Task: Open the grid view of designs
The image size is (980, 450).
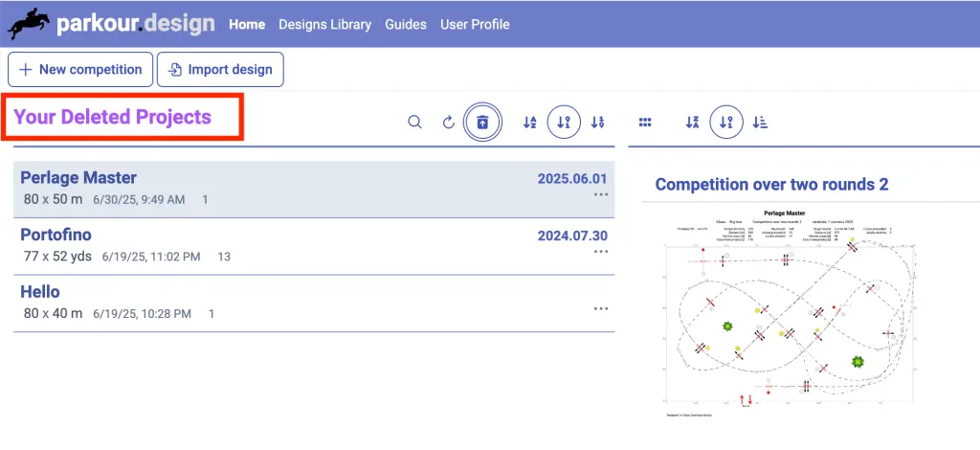Action: pos(645,123)
